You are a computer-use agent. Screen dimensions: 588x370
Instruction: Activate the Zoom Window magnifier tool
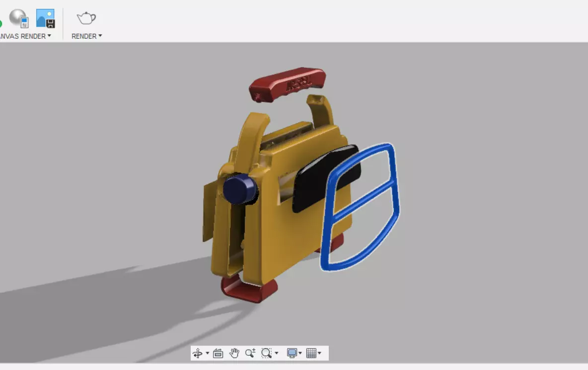click(266, 353)
